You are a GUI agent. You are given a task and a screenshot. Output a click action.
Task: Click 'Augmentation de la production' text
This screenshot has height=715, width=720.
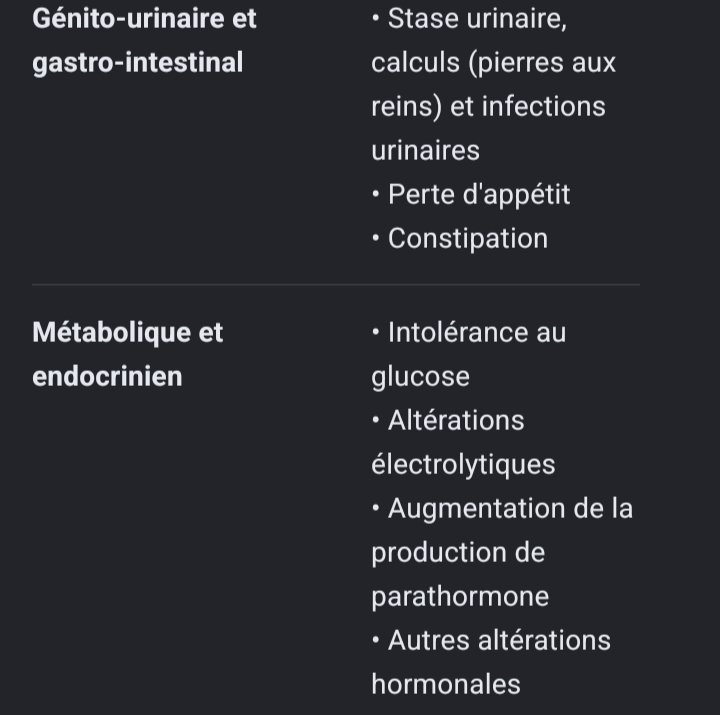502,530
